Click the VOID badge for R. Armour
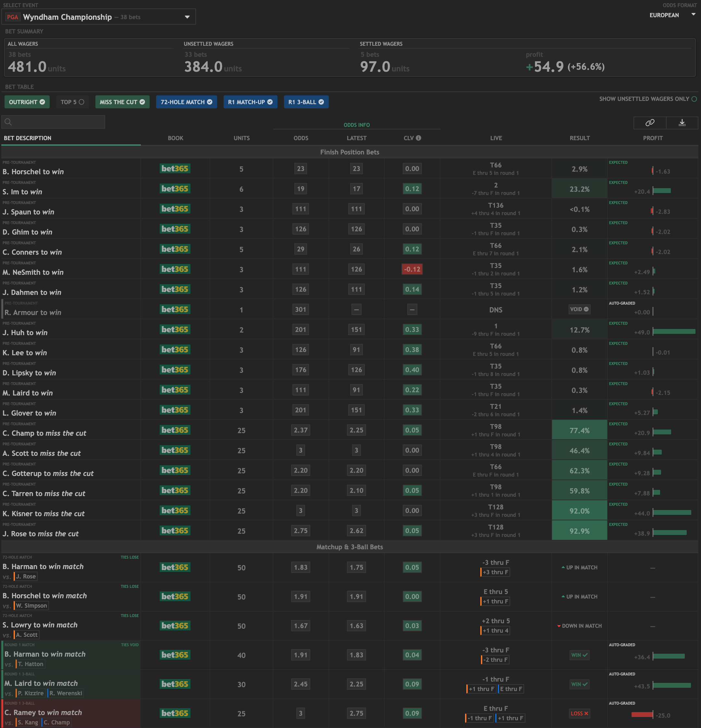Viewport: 701px width, 728px height. 579,309
